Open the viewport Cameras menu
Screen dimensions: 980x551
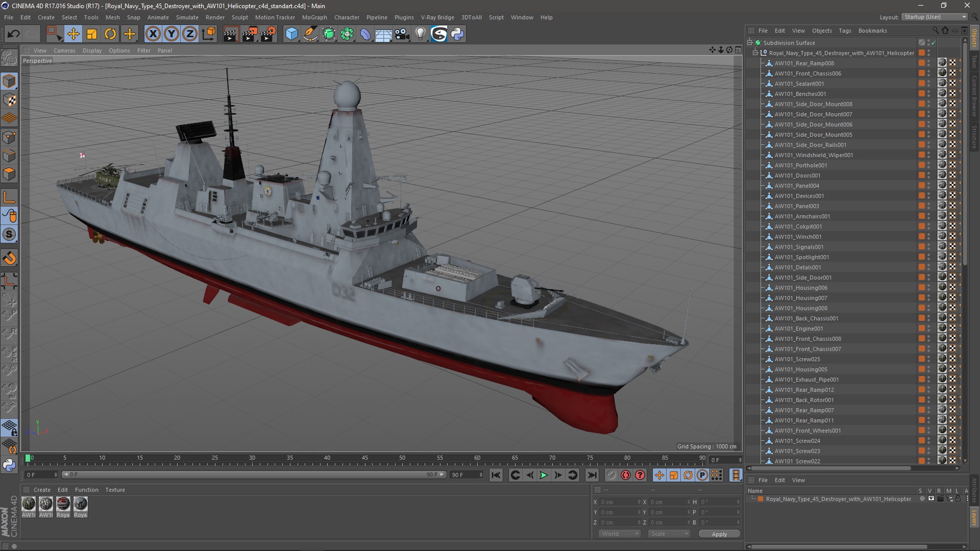point(64,51)
